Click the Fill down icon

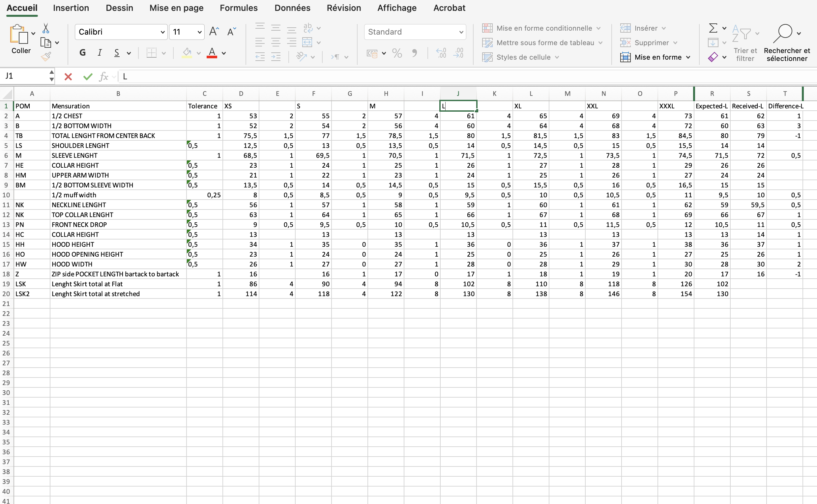point(713,43)
